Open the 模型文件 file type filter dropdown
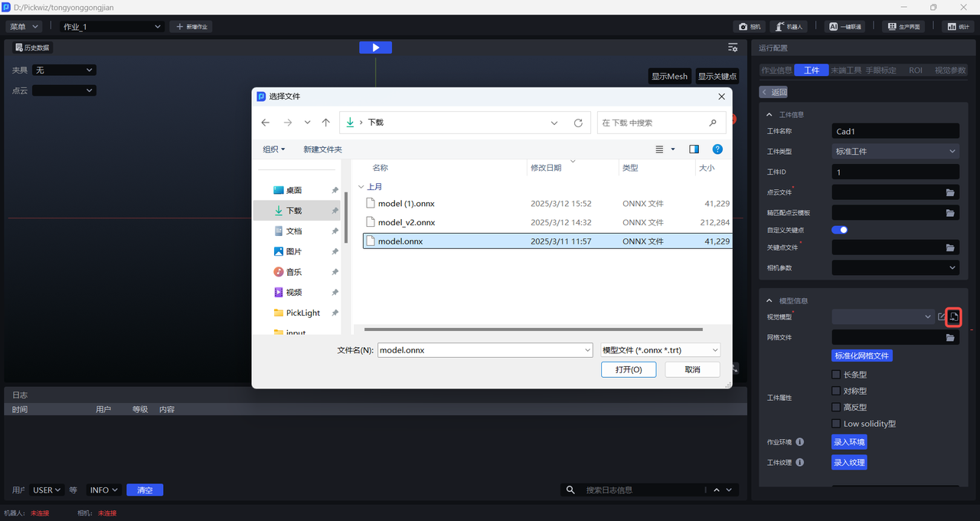 coord(660,350)
